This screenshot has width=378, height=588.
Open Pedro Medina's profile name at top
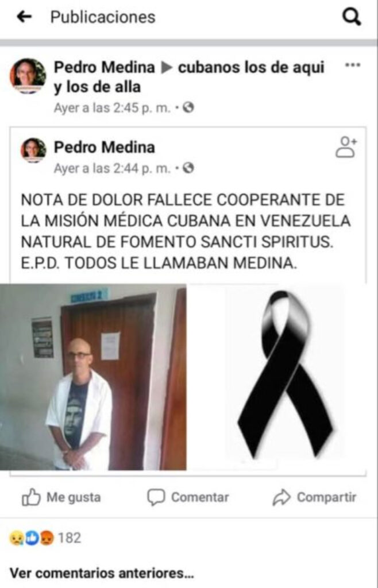click(x=104, y=68)
